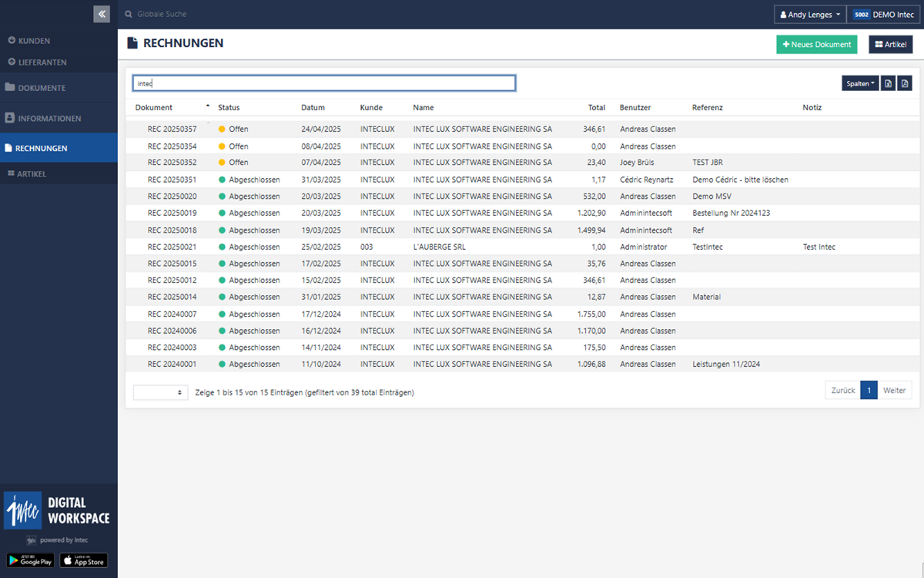Click the name L'AUBERGE SRL

point(439,247)
